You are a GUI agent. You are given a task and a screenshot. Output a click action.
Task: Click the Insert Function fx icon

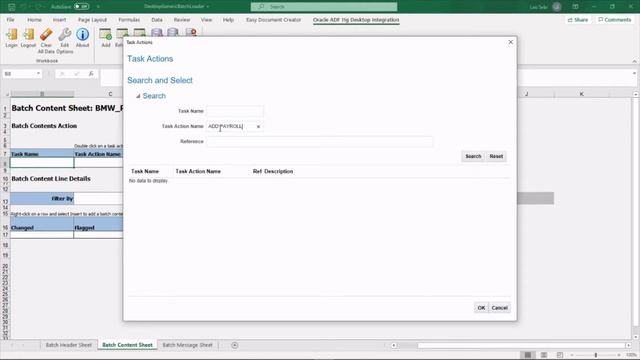(91, 74)
